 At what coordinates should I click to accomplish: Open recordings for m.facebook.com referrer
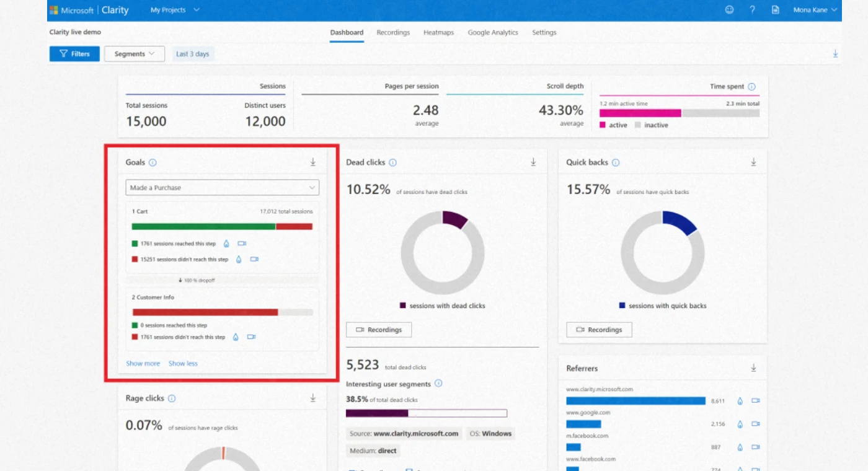click(755, 447)
